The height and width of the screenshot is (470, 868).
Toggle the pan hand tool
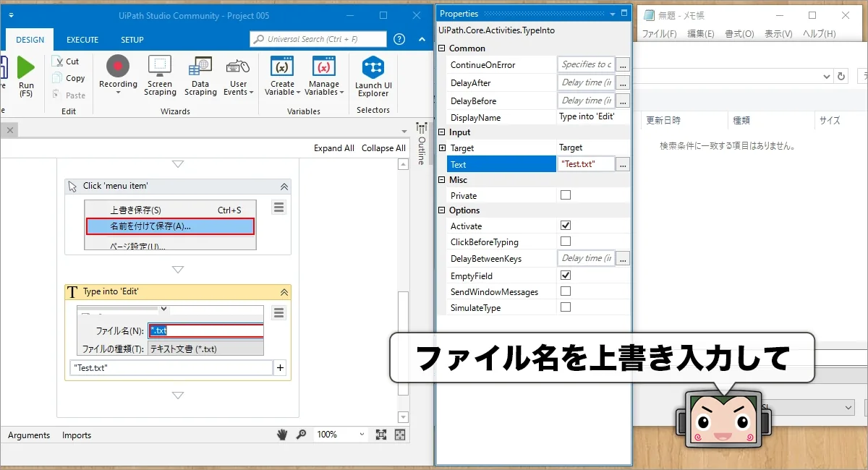(x=283, y=435)
